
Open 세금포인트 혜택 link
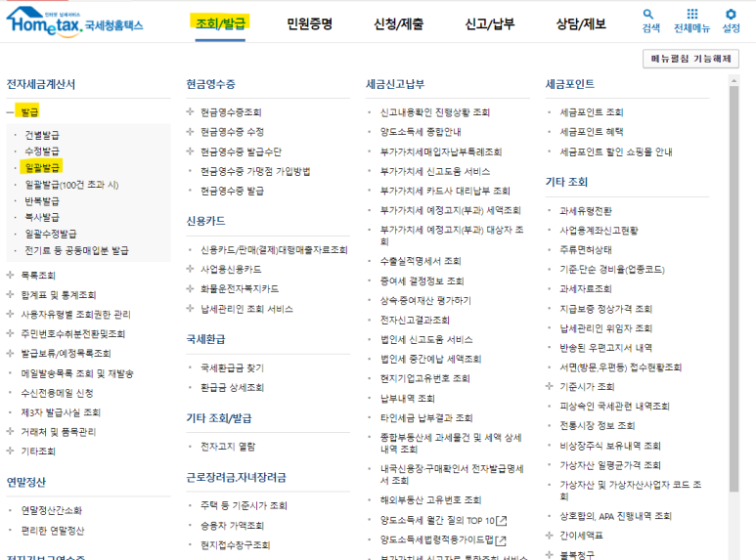[592, 132]
